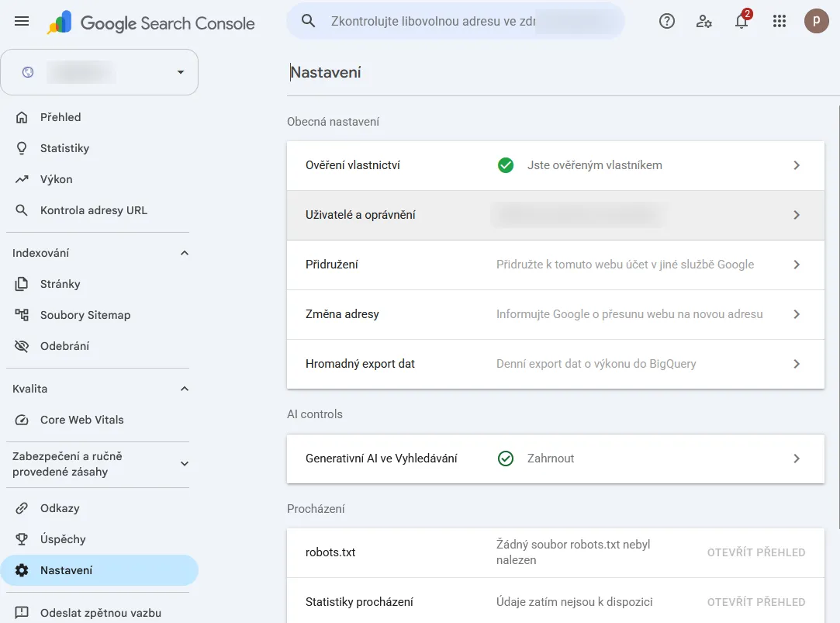Viewport: 840px width, 623px height.
Task: Click the outlined checkmark next to Zahrnout
Action: point(505,459)
